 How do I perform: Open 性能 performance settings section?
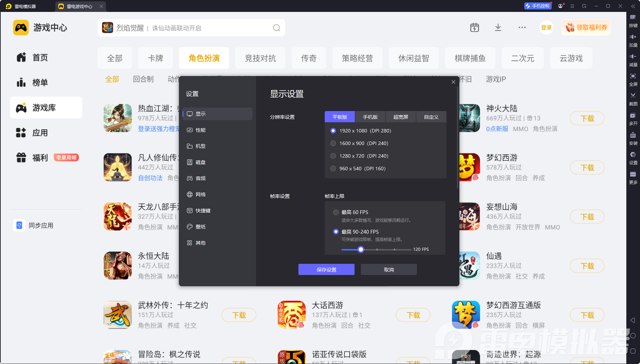[217, 130]
